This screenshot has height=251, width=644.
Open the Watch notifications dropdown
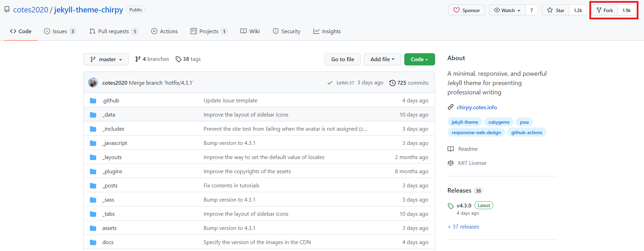click(x=507, y=10)
